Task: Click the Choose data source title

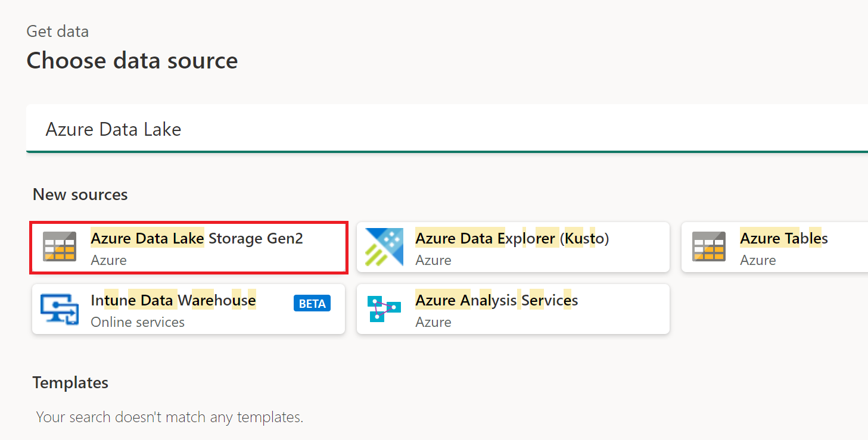Action: pyautogui.click(x=132, y=60)
